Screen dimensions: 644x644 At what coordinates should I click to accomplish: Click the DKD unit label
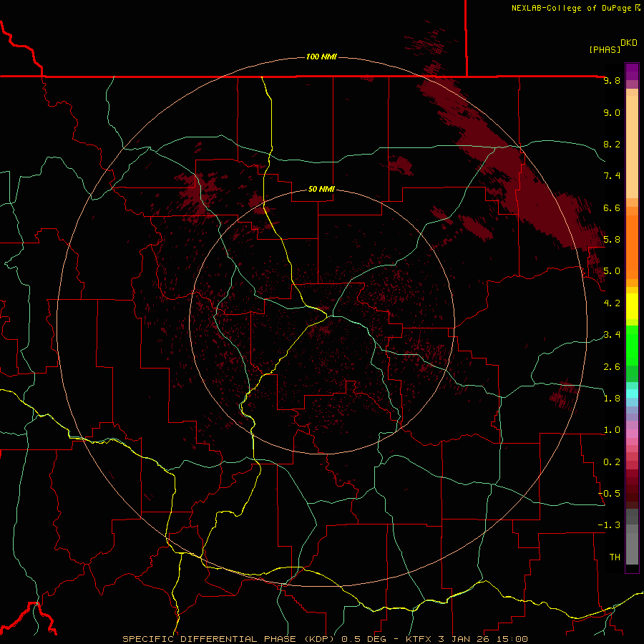click(x=629, y=43)
